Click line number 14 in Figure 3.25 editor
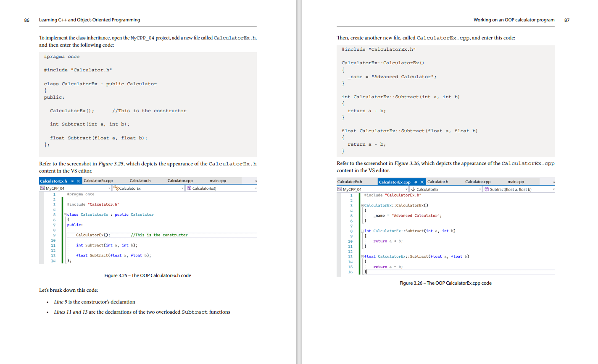The image size is (598, 364). 53,261
